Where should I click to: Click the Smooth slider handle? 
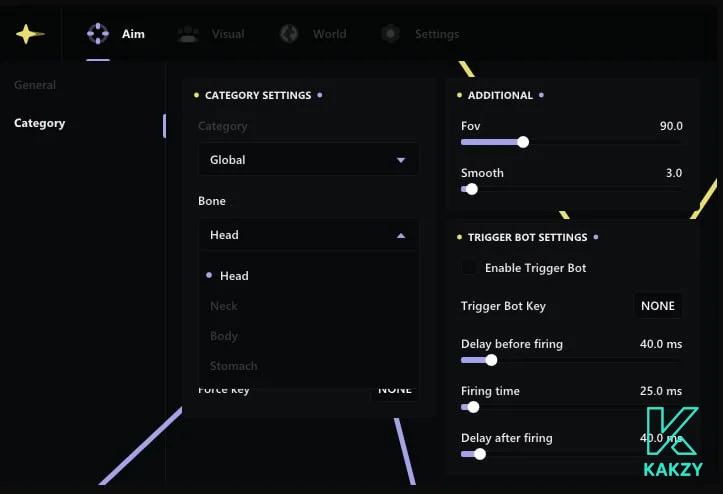472,188
